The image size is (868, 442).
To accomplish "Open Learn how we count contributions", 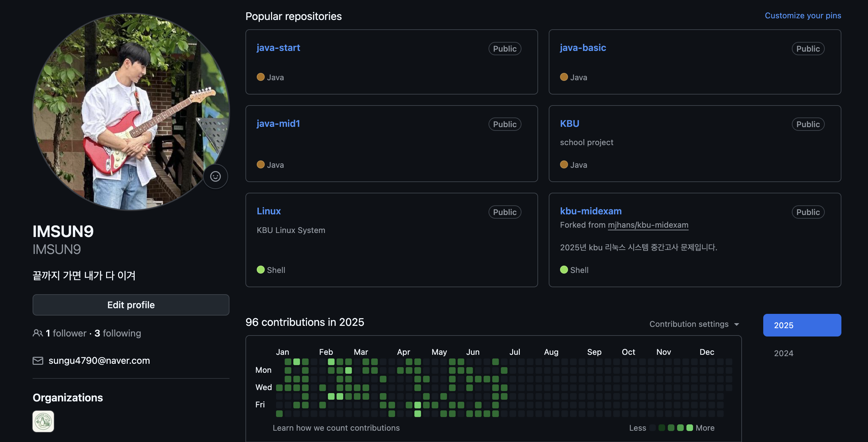I will pos(336,428).
